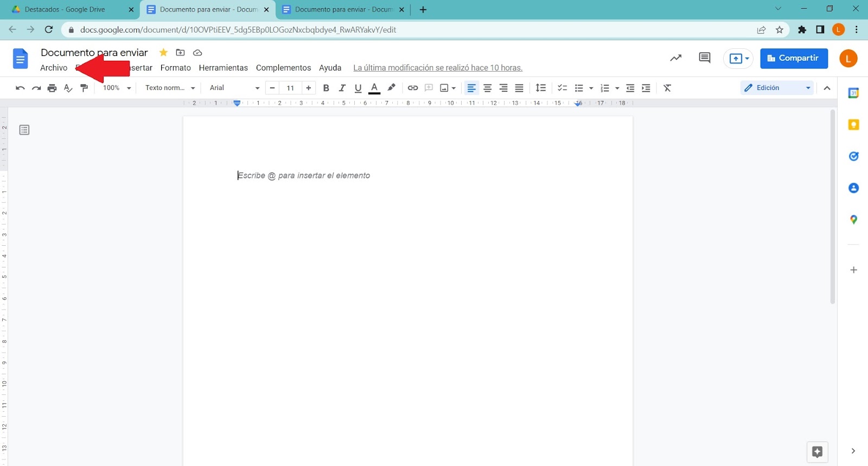Open the Texto normal style dropdown
The image size is (868, 466).
click(x=170, y=88)
